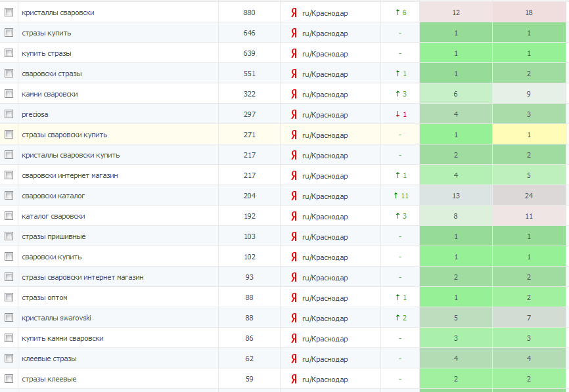Click keyword стразы пришивные

54,237
